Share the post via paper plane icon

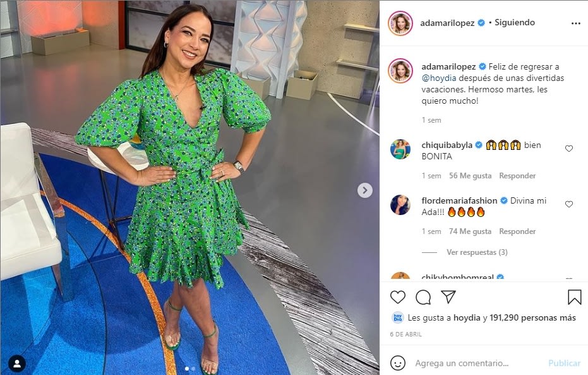coord(448,297)
